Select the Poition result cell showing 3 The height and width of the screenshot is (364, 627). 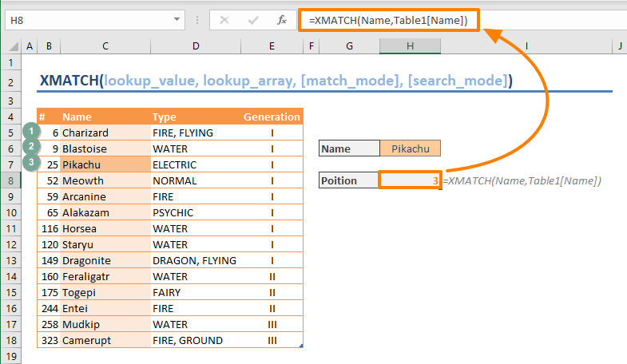[x=410, y=181]
